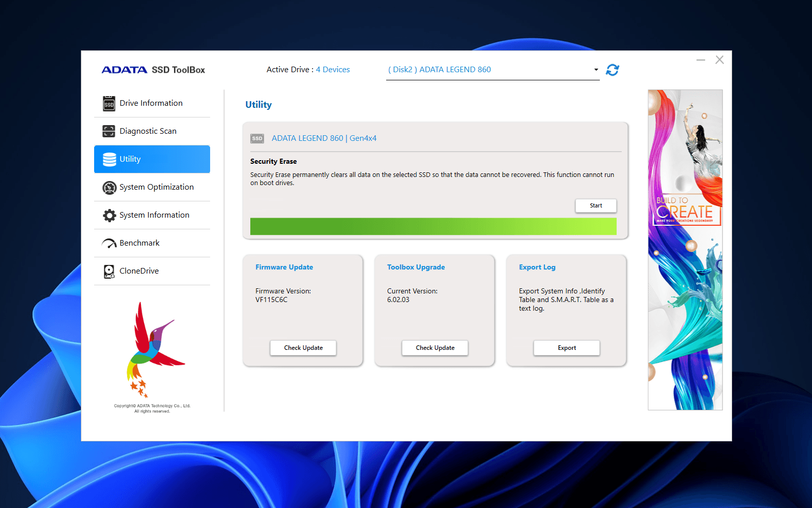Click the SSD badge beside ADATA LEGEND 860
The image size is (812, 508).
click(257, 138)
